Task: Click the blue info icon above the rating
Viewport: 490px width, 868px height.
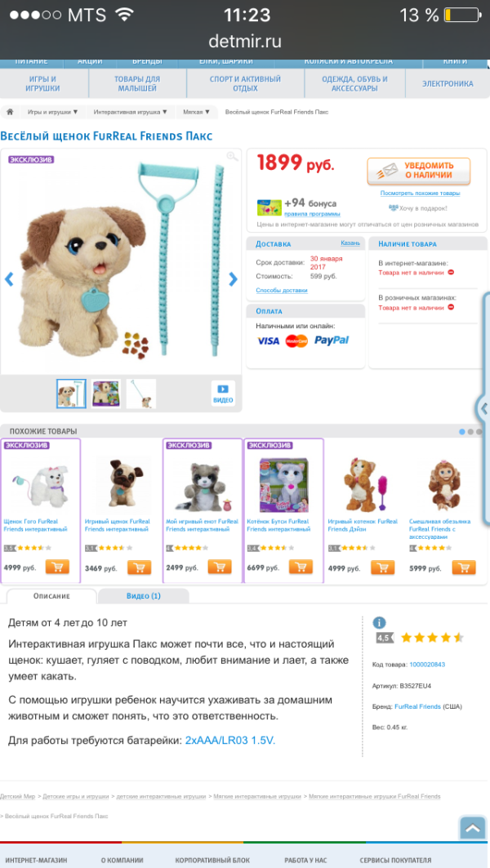Action: click(379, 622)
